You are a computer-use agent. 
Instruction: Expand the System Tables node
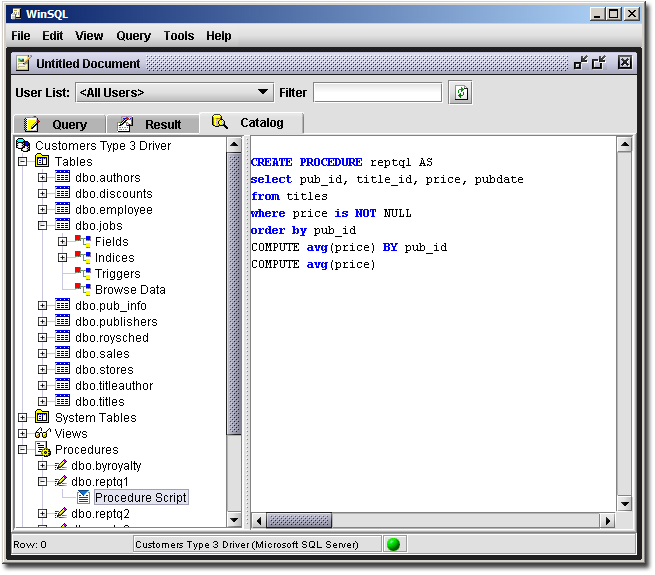tap(23, 417)
